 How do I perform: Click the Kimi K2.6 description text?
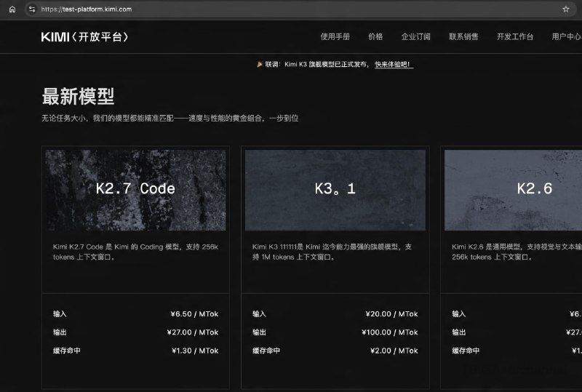tap(517, 252)
